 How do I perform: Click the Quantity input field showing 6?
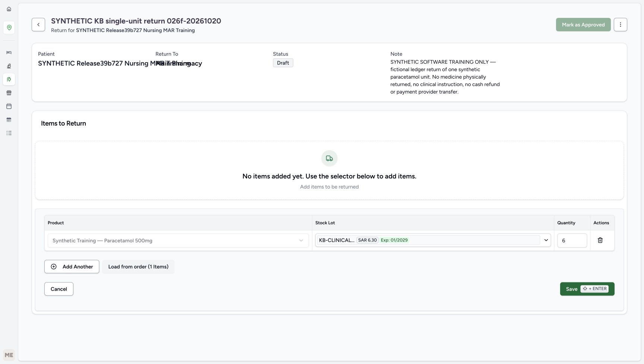572,240
